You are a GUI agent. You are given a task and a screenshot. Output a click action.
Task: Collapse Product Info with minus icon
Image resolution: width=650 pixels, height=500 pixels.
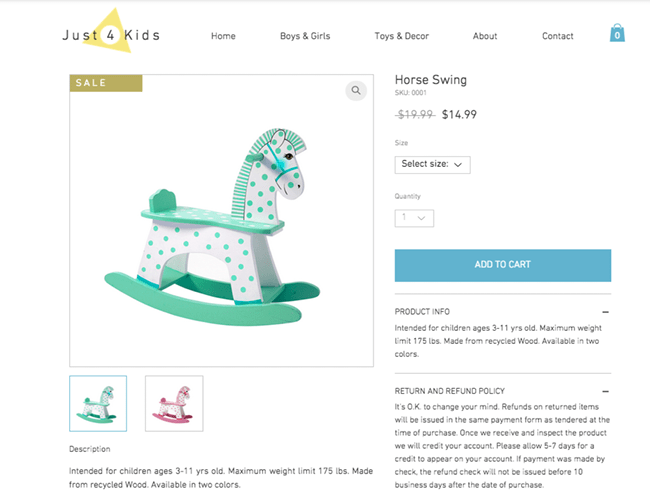(605, 312)
